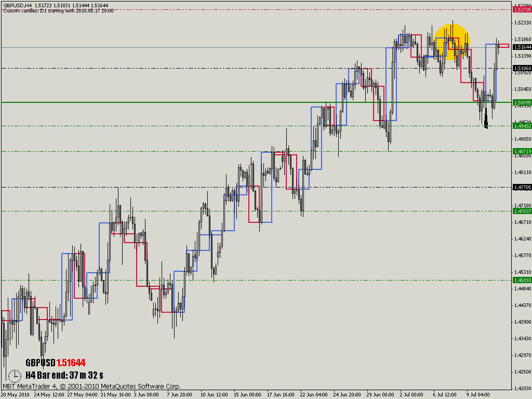
Task: Select the black 1.47705 price level tag
Action: coord(522,187)
